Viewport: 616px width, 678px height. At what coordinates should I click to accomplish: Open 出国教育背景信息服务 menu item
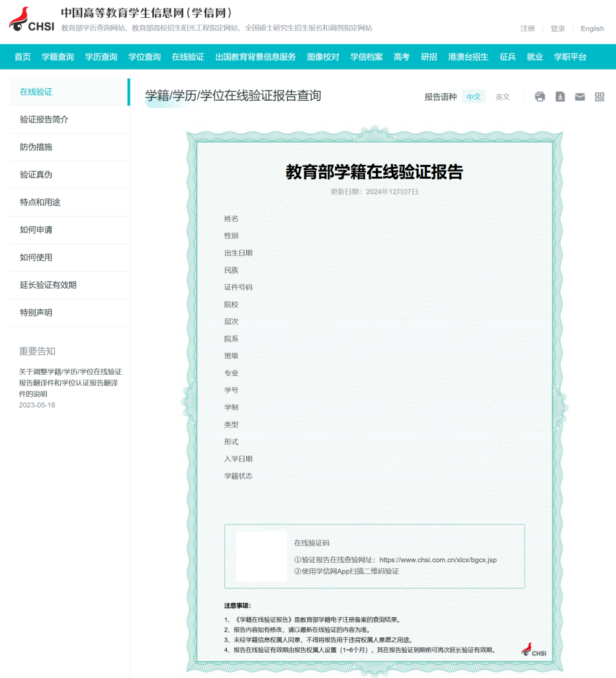pyautogui.click(x=255, y=57)
